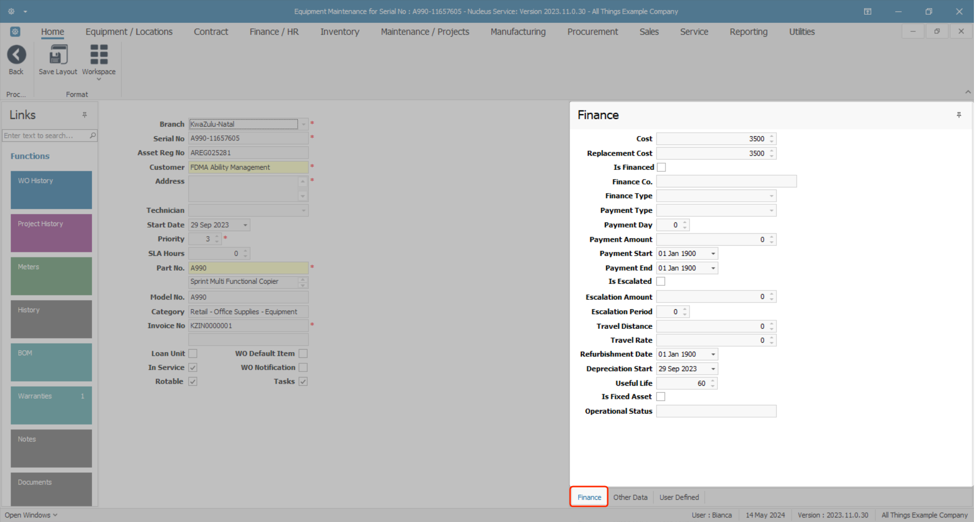
Task: Open the Maintenance / Projects menu
Action: 425,32
